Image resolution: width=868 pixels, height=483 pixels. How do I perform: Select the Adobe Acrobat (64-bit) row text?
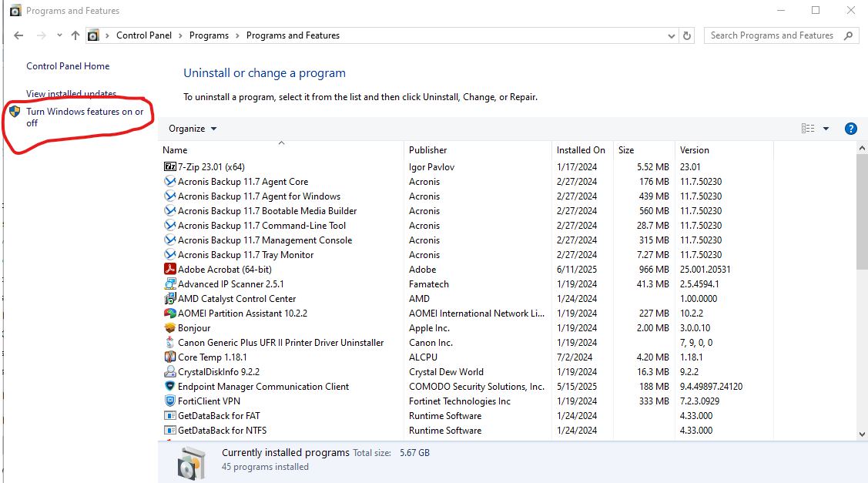point(225,269)
